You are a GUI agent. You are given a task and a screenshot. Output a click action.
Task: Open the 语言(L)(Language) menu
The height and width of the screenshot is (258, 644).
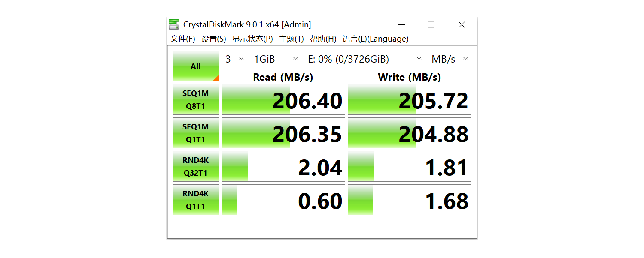[x=376, y=39]
